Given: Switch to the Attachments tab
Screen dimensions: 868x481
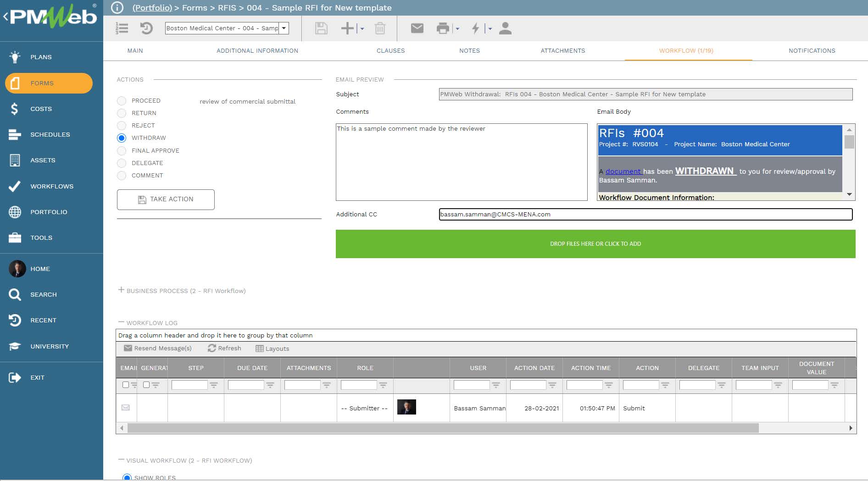Looking at the screenshot, I should point(563,51).
